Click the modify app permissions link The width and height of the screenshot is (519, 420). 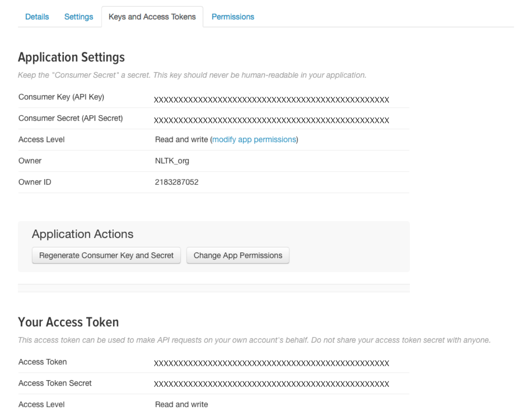254,140
